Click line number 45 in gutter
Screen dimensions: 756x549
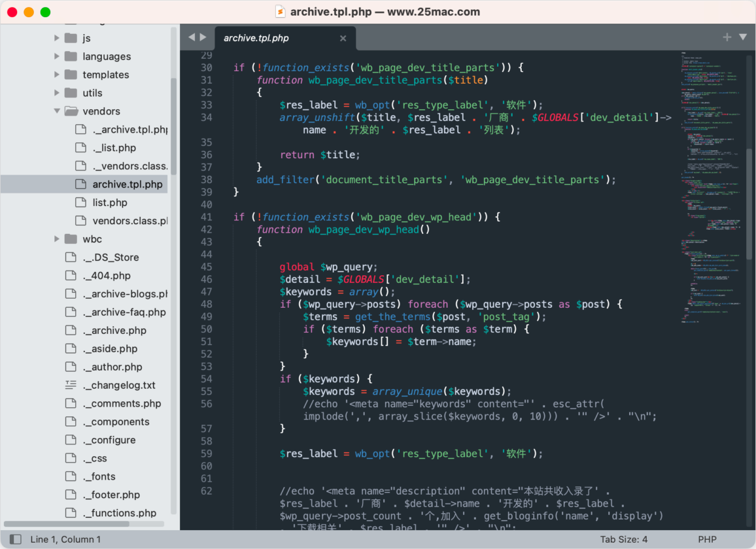(x=207, y=267)
